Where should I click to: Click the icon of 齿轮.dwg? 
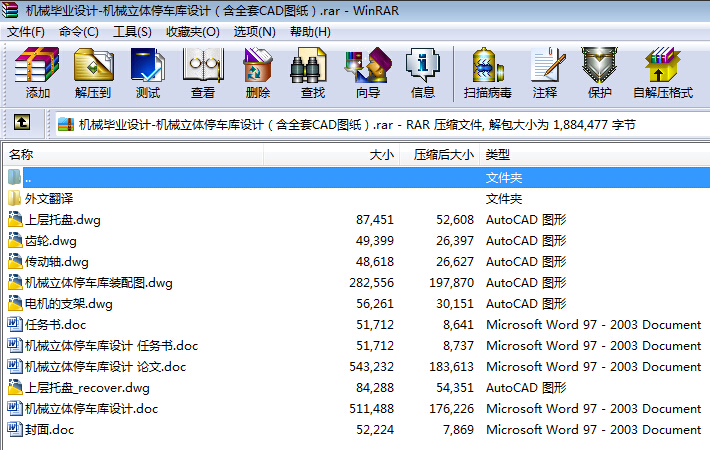click(x=14, y=240)
